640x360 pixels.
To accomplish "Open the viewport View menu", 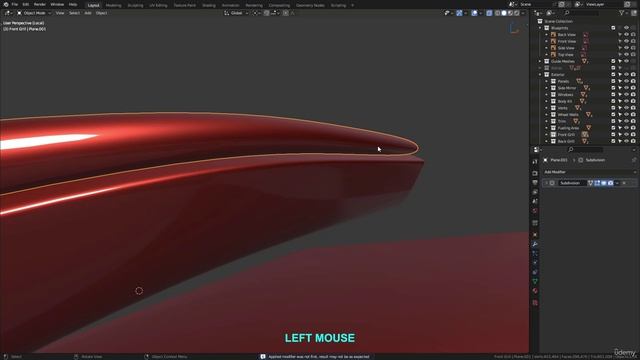I will tap(60, 13).
